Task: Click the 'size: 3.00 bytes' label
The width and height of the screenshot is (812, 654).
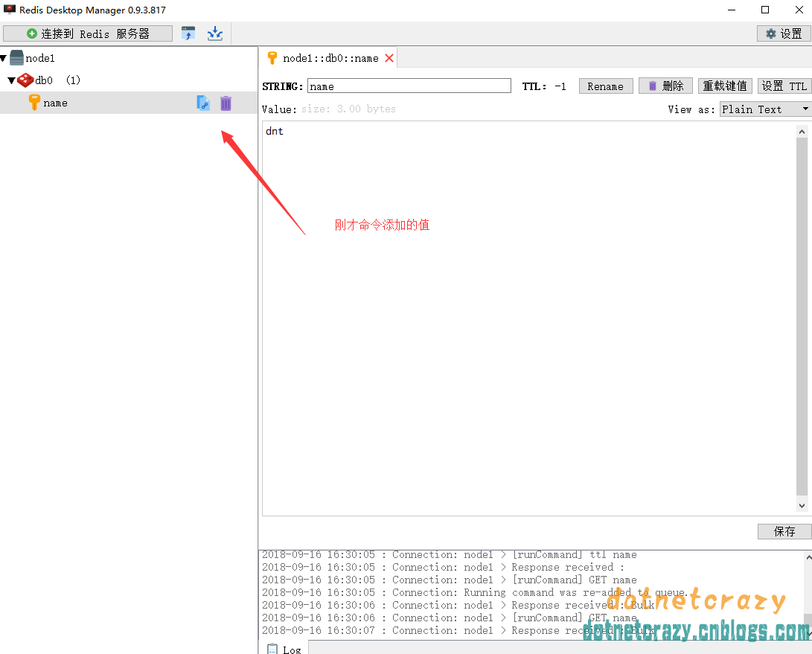Action: tap(348, 109)
